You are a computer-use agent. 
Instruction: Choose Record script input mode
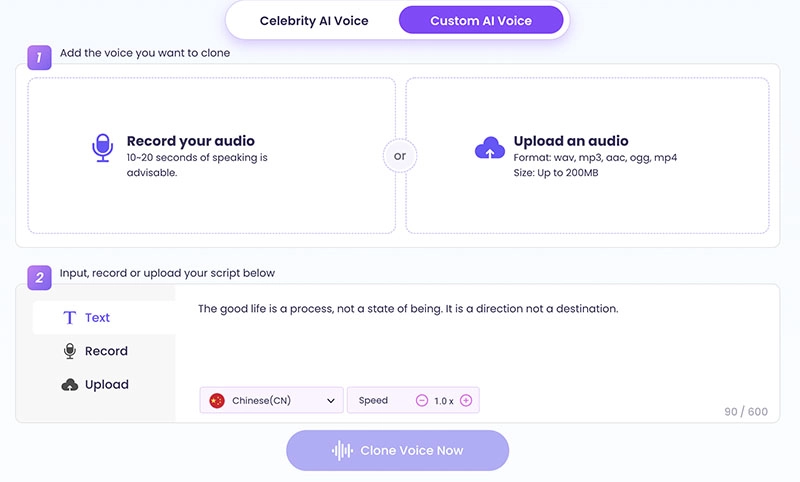click(106, 351)
